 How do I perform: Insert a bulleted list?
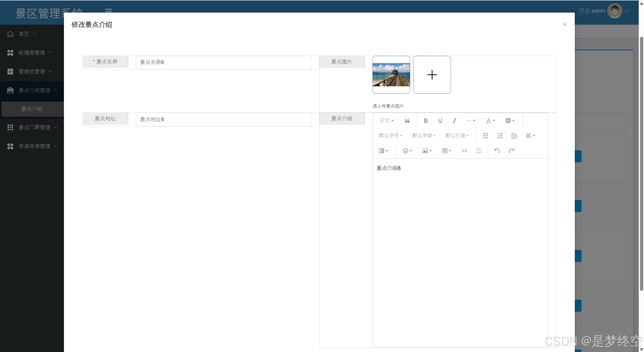click(485, 136)
